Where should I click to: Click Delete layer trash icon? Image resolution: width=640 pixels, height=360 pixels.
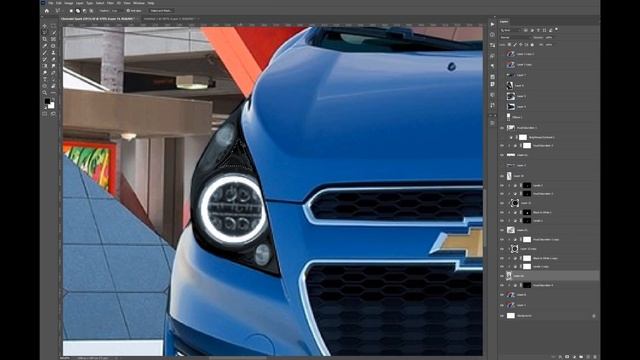(x=595, y=357)
